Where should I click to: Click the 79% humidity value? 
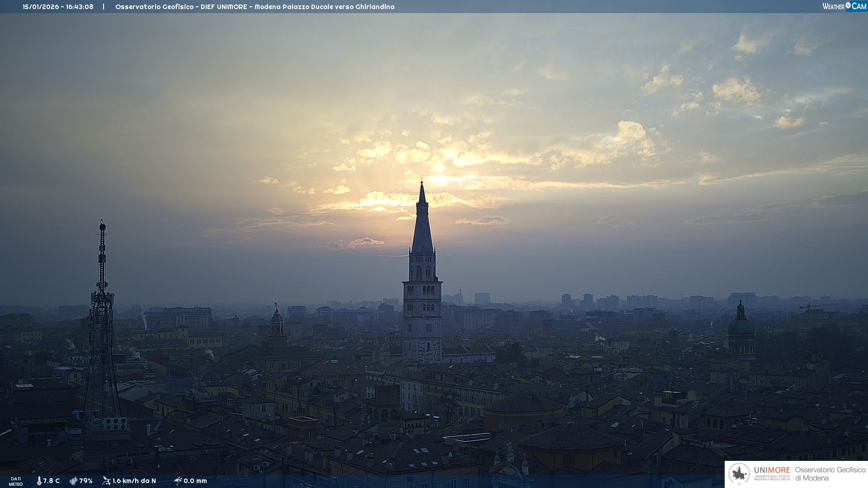[x=86, y=481]
